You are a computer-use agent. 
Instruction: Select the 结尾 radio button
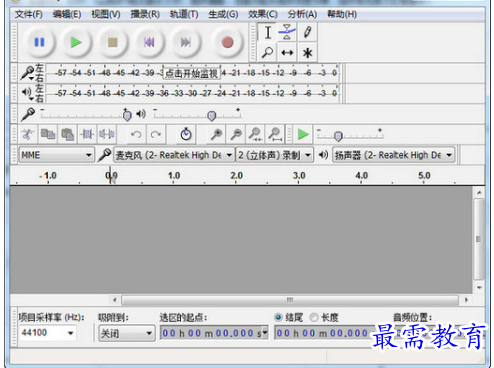point(278,317)
